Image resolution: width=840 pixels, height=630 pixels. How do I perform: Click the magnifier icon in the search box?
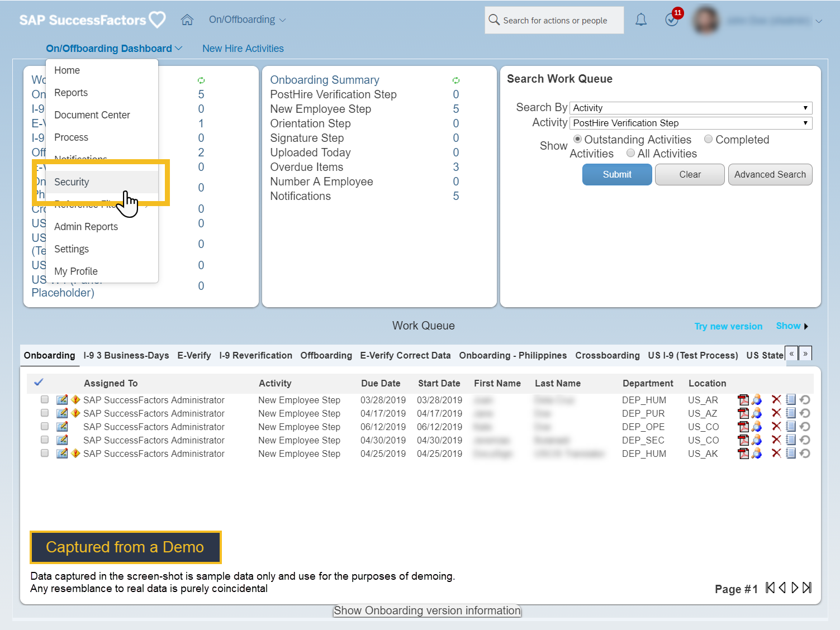pyautogui.click(x=494, y=20)
